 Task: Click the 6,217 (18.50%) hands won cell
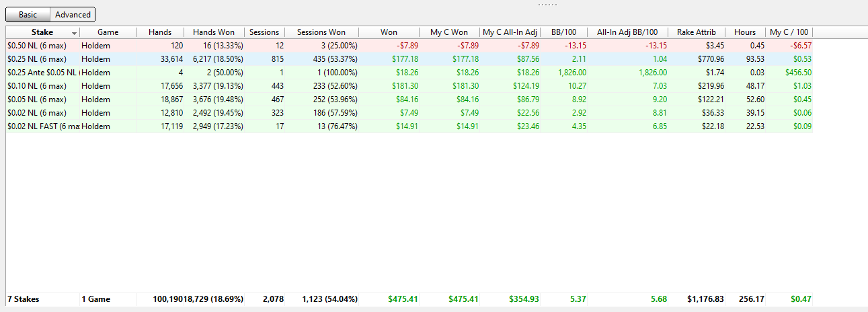tap(214, 59)
